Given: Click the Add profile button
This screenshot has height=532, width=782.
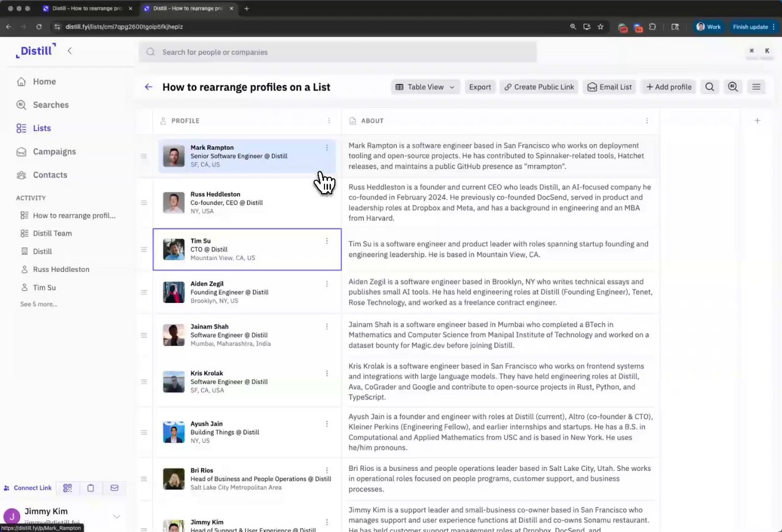Looking at the screenshot, I should [x=669, y=87].
